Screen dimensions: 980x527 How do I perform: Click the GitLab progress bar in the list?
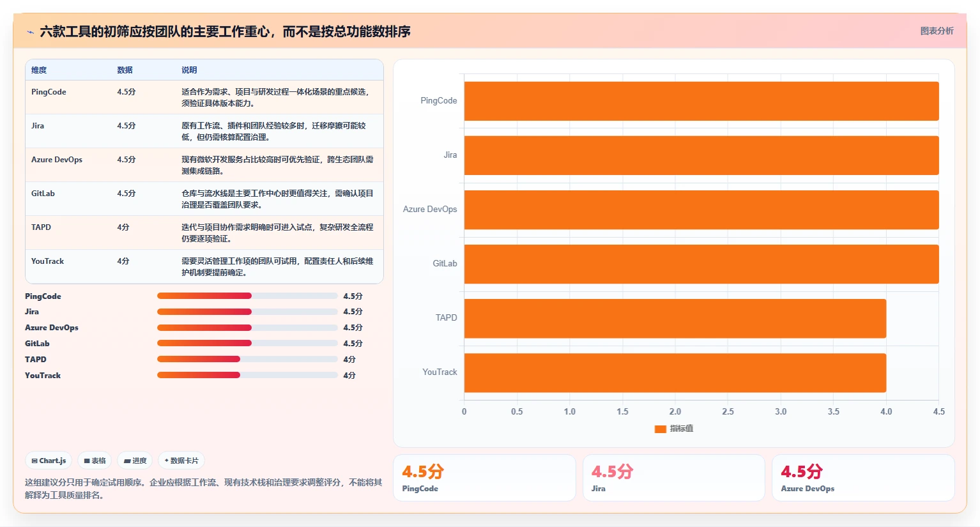[247, 343]
